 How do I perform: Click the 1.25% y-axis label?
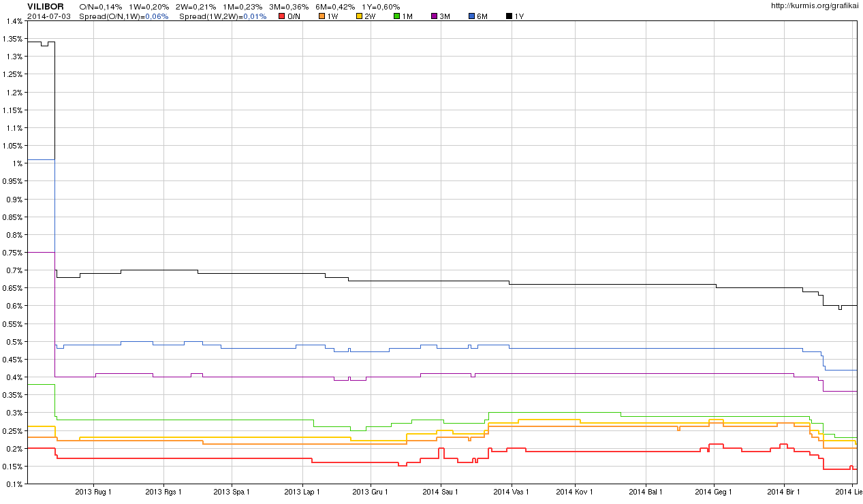12,74
